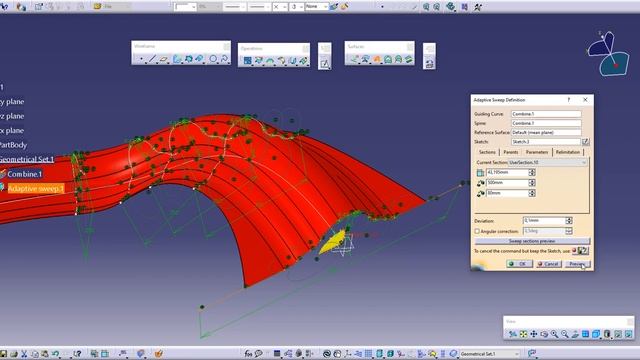
Task: Click the Zoom Out icon in View toolbar
Action: (x=564, y=334)
